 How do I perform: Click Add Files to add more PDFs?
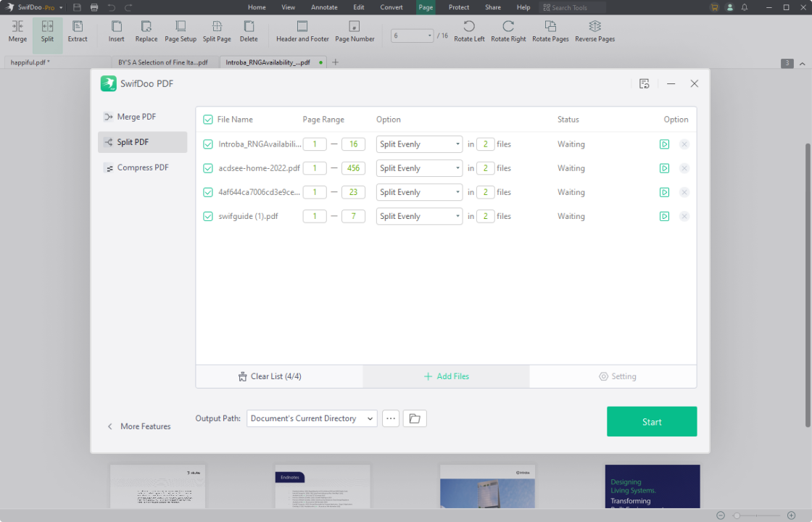click(x=446, y=376)
